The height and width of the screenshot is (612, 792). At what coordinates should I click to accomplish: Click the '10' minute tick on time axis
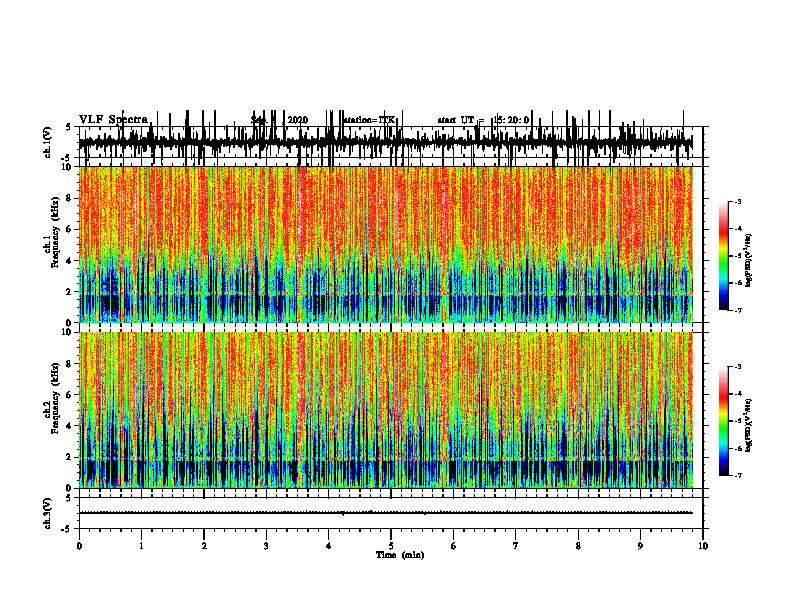tap(703, 546)
